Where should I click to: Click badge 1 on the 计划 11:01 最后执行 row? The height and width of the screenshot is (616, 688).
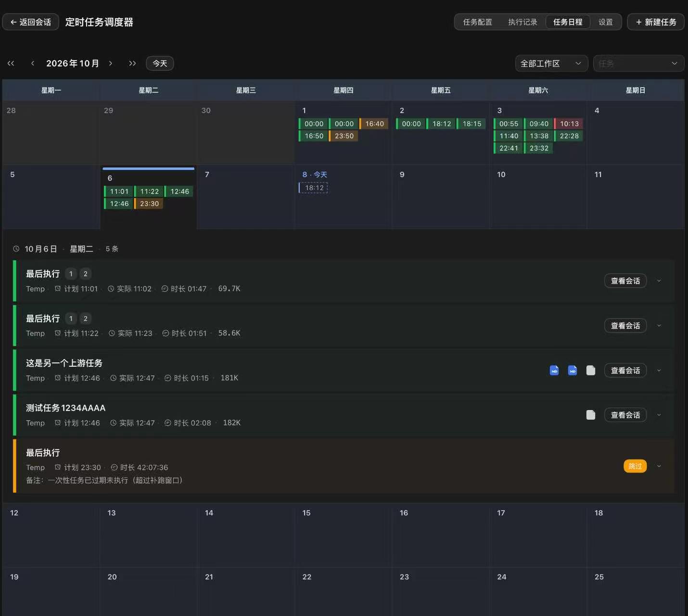click(71, 274)
